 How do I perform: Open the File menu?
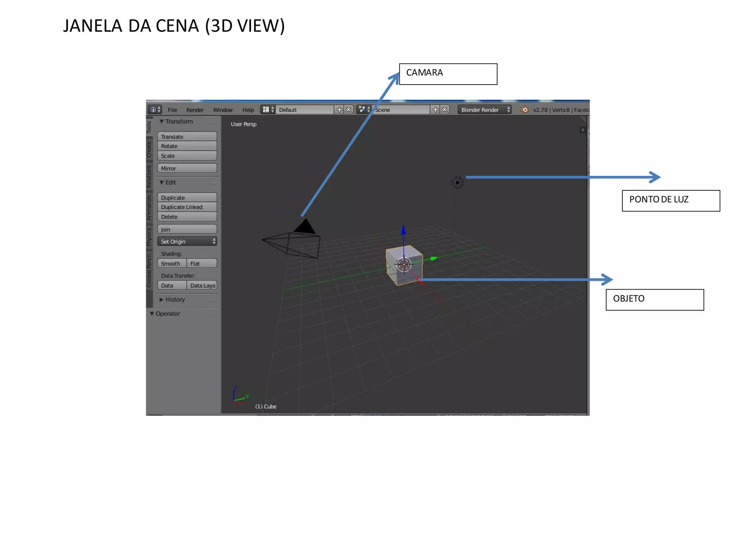point(172,110)
